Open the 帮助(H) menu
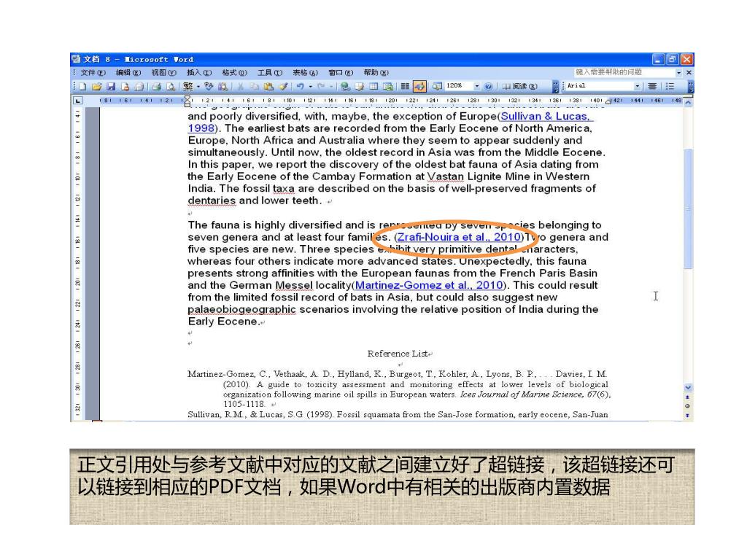The width and height of the screenshot is (747, 560). (376, 72)
